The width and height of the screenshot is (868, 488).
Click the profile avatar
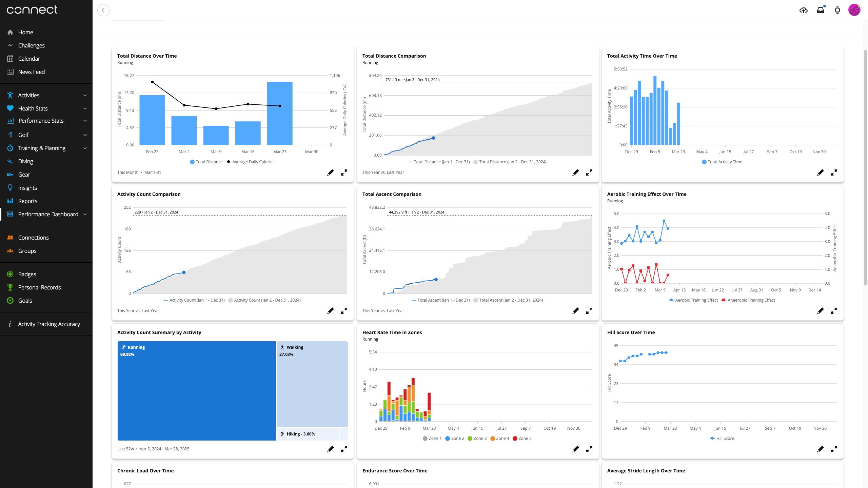tap(855, 10)
